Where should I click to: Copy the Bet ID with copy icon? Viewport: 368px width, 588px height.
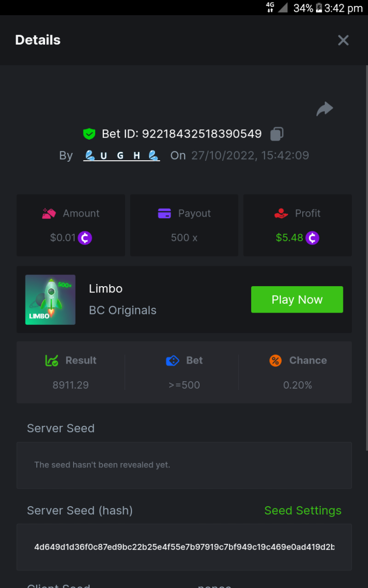click(277, 134)
